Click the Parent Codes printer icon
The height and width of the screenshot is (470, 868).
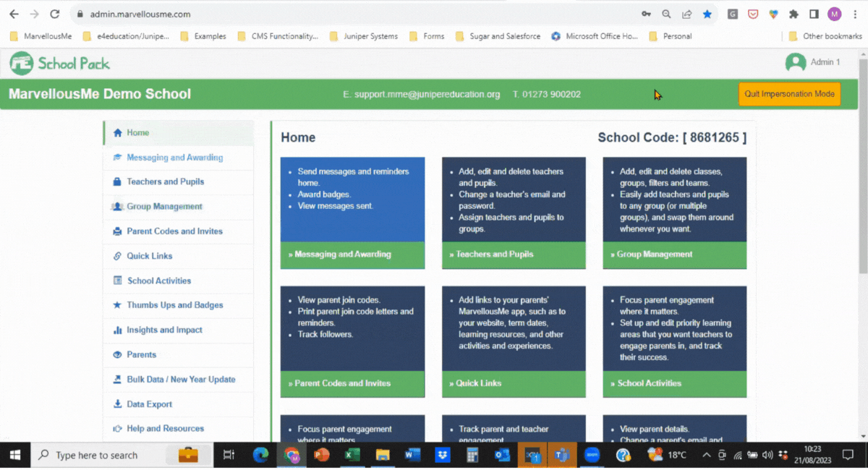point(117,231)
